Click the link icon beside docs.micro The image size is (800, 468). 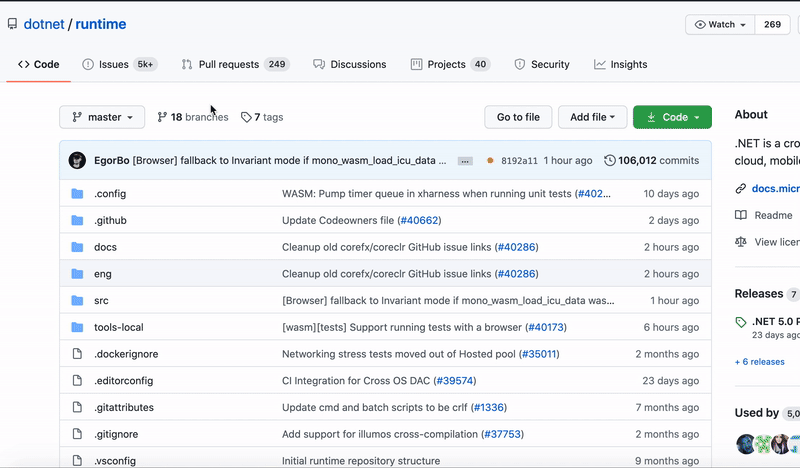tap(741, 188)
